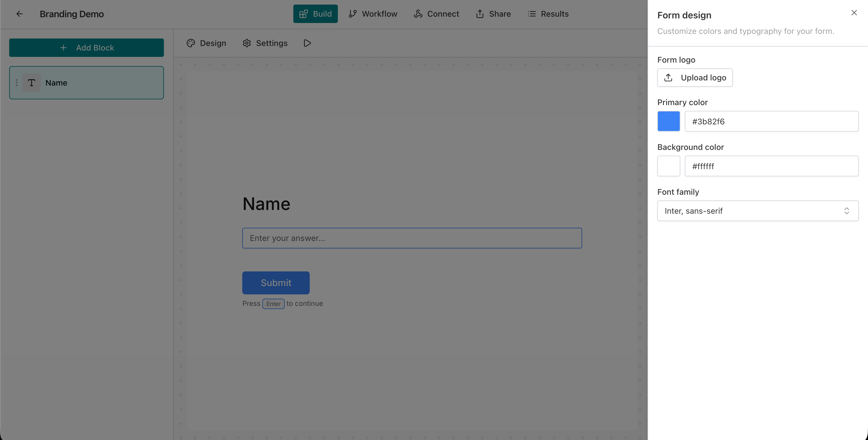Viewport: 868px width, 440px height.
Task: Select the Name text block
Action: 86,83
